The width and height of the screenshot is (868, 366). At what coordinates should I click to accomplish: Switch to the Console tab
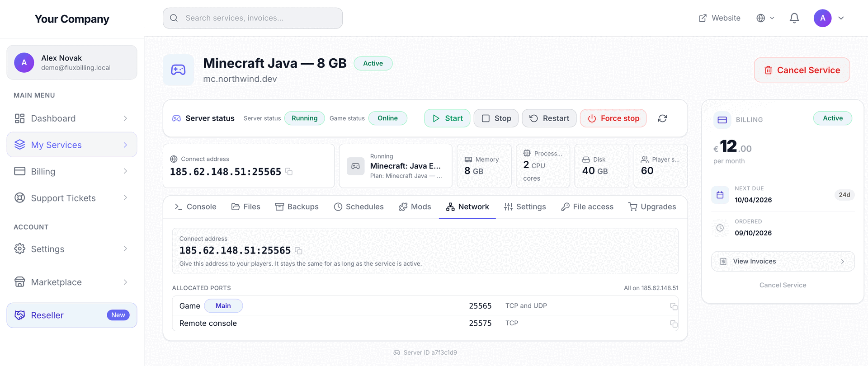(195, 206)
